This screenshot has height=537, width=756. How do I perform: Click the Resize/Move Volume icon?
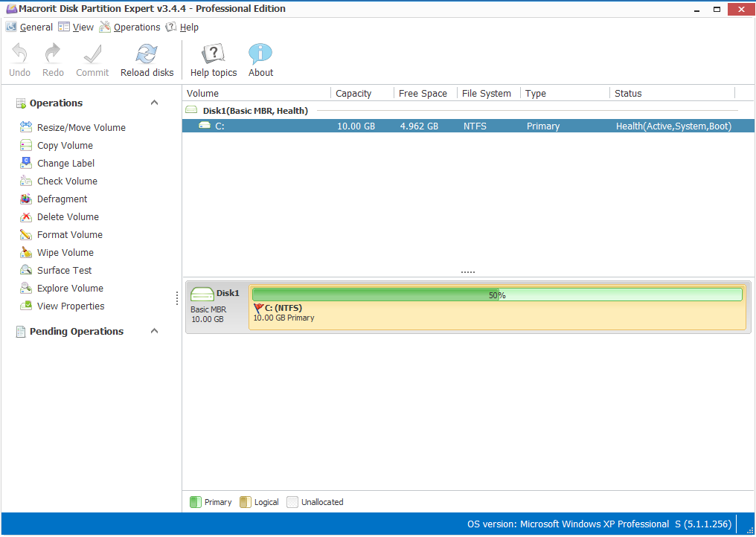[25, 127]
